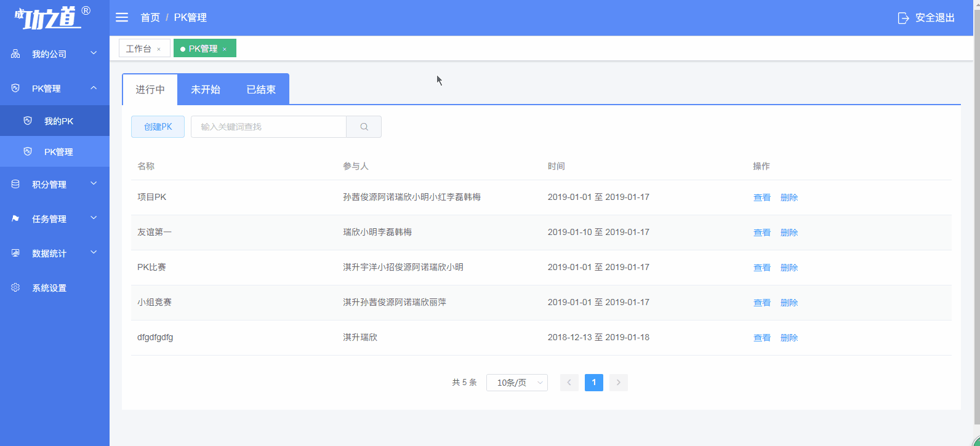Click the 积分管理 database icon
980x446 pixels.
(x=15, y=185)
